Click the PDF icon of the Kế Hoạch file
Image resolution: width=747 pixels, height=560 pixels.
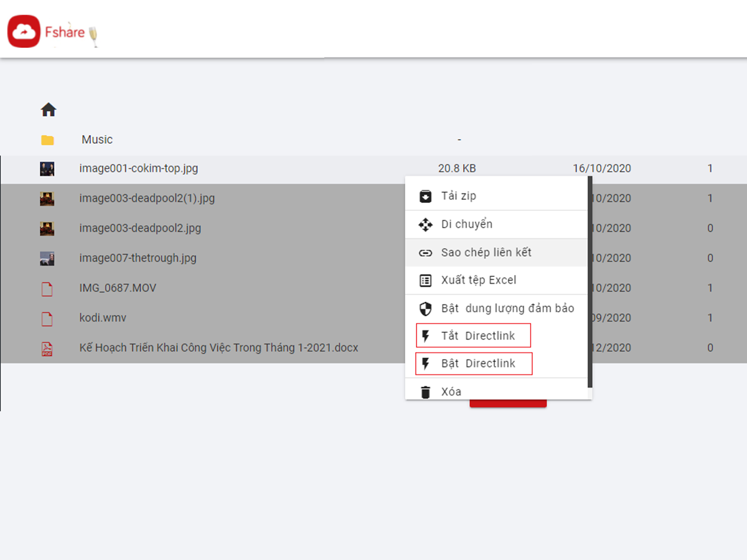point(47,348)
